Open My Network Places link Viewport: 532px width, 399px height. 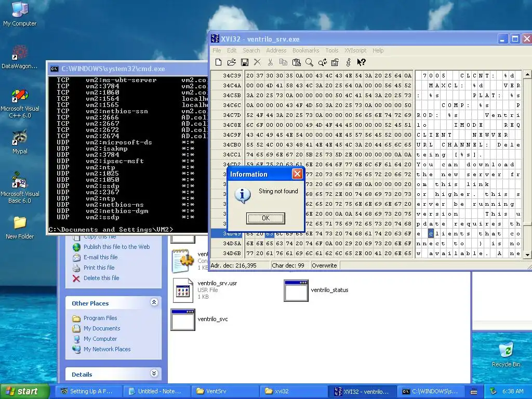[107, 349]
